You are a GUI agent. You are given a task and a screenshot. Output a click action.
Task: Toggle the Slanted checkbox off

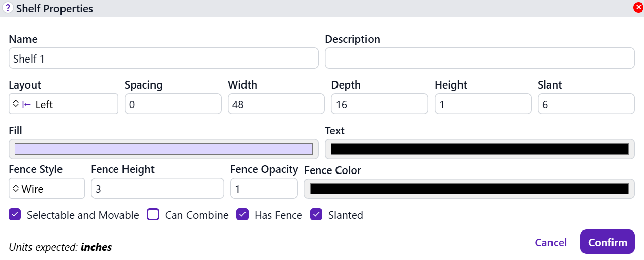coord(316,215)
